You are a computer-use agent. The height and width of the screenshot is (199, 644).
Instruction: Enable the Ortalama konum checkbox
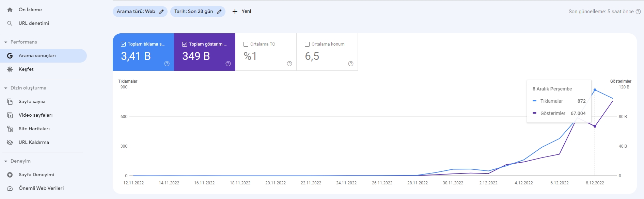(x=307, y=44)
